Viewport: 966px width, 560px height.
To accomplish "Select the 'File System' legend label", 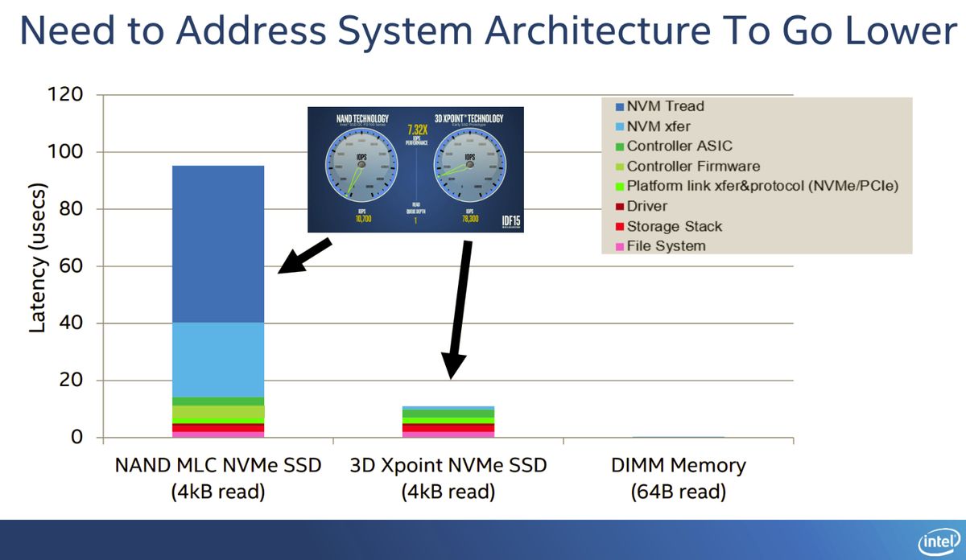I will coord(666,246).
